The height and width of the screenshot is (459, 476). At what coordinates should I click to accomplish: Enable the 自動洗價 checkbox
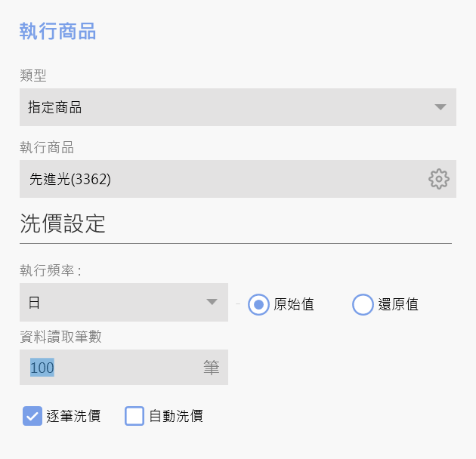134,416
